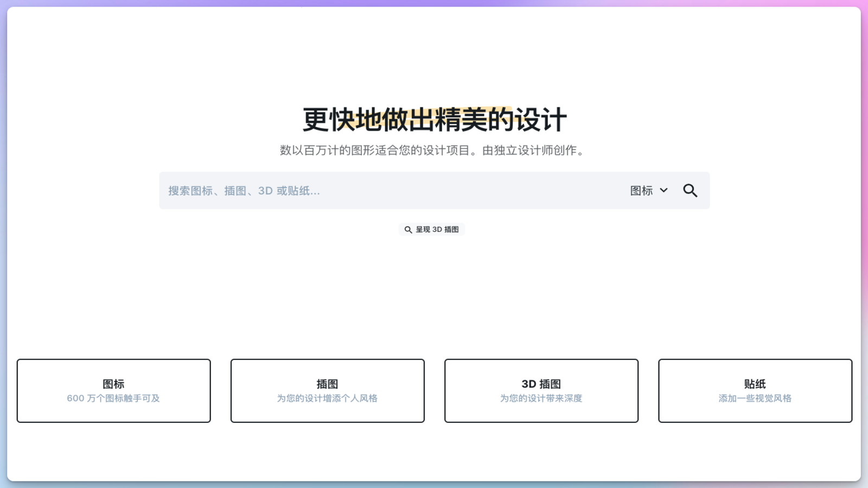The height and width of the screenshot is (488, 868).
Task: Select the 插图 category card
Action: click(327, 390)
